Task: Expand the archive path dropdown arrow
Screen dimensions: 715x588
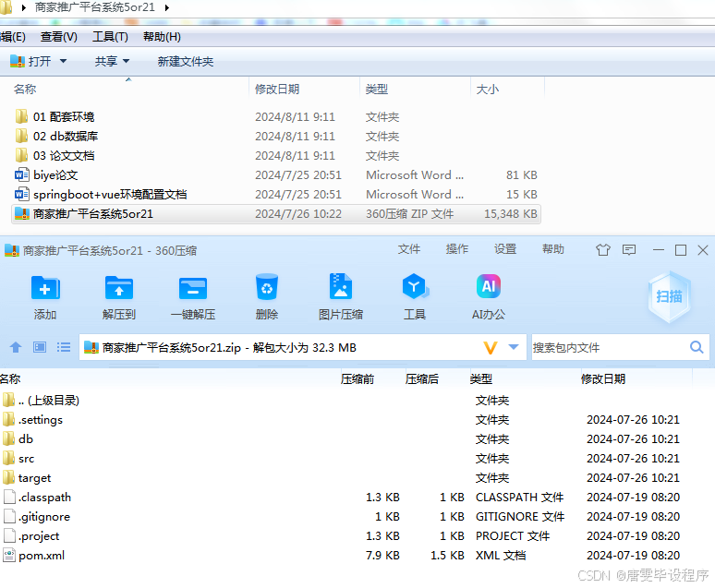Action: (x=514, y=347)
